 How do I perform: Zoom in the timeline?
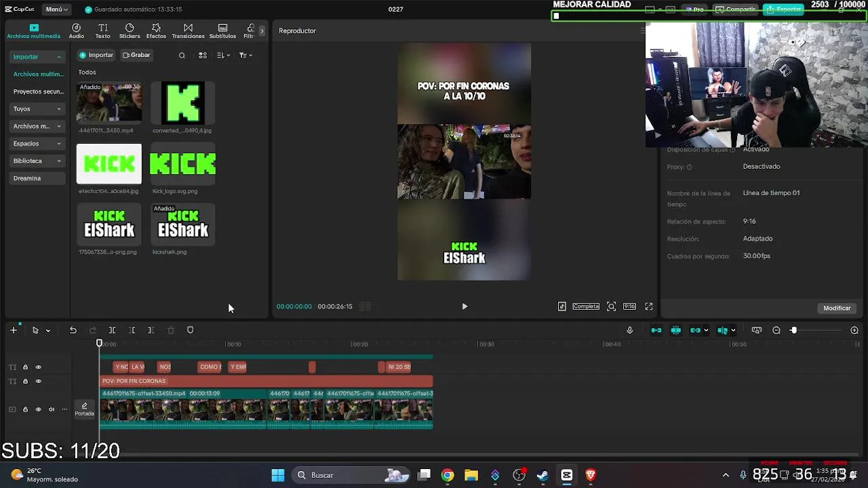tap(854, 330)
